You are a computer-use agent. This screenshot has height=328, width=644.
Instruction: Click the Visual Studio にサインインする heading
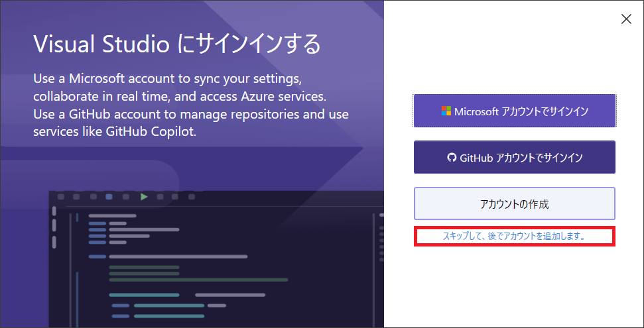point(176,44)
